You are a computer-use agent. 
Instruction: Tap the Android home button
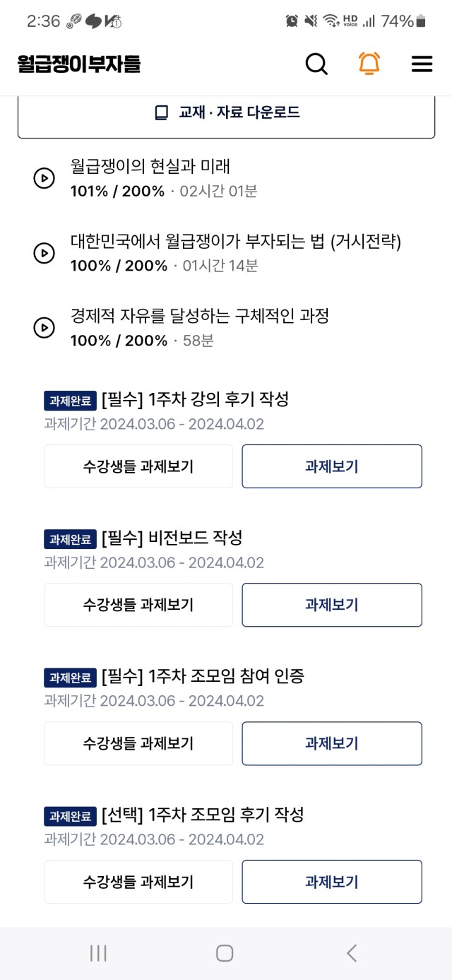(225, 953)
